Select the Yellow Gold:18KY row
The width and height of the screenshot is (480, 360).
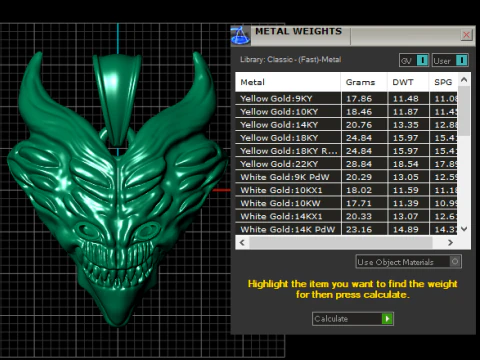[x=346, y=138]
